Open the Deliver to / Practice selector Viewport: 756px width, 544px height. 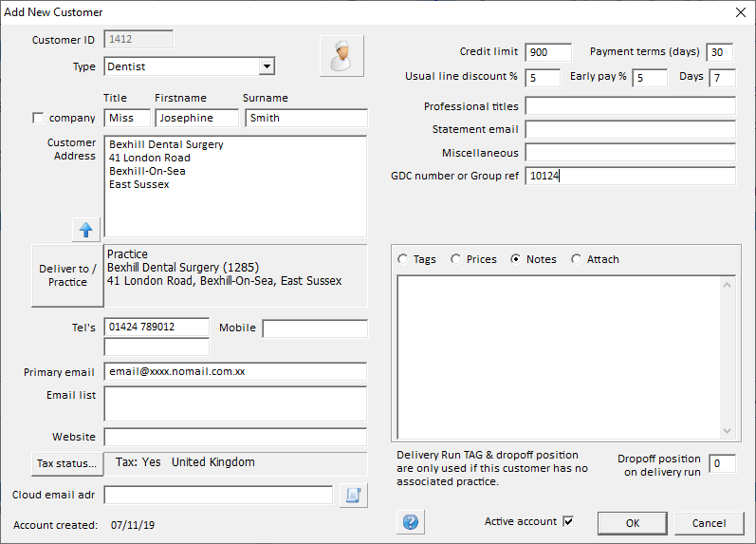(x=67, y=275)
